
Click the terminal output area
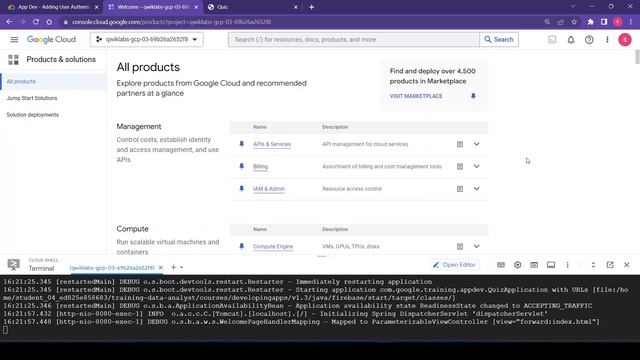(320, 307)
